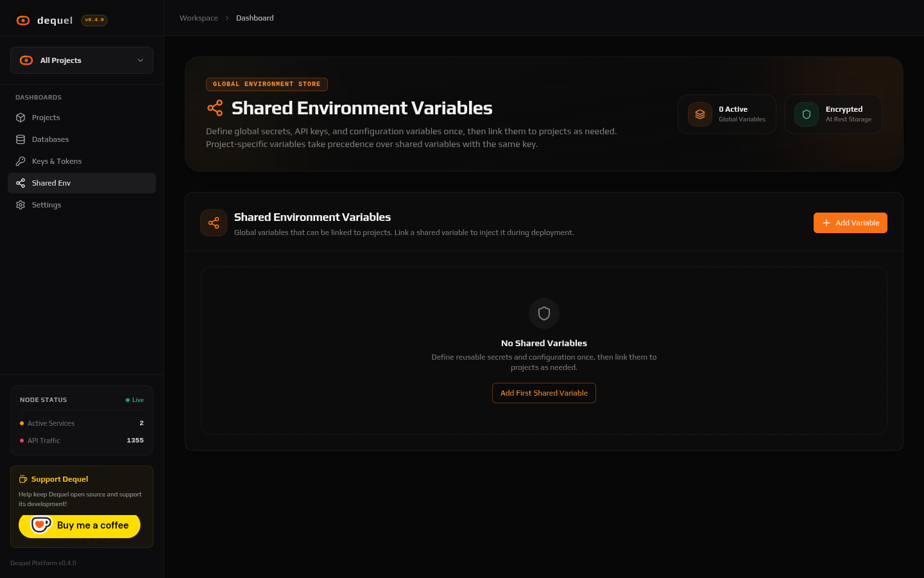Open Projects in the sidebar

81,118
